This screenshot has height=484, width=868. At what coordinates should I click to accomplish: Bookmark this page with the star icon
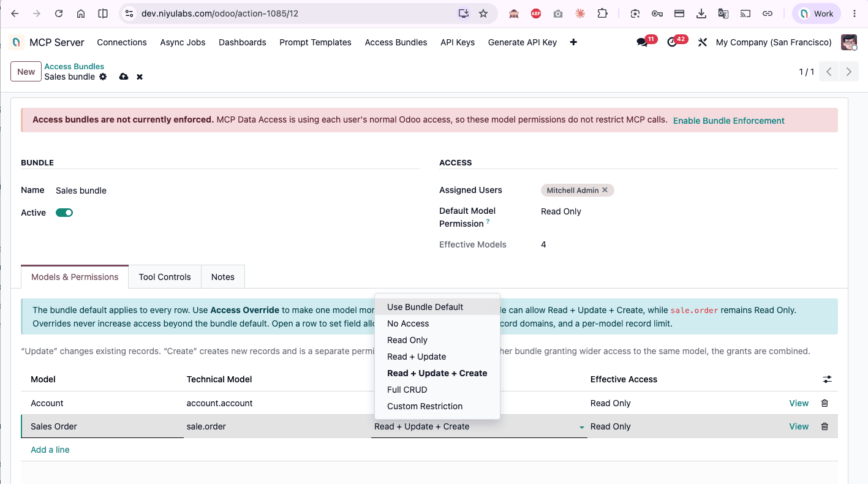483,13
